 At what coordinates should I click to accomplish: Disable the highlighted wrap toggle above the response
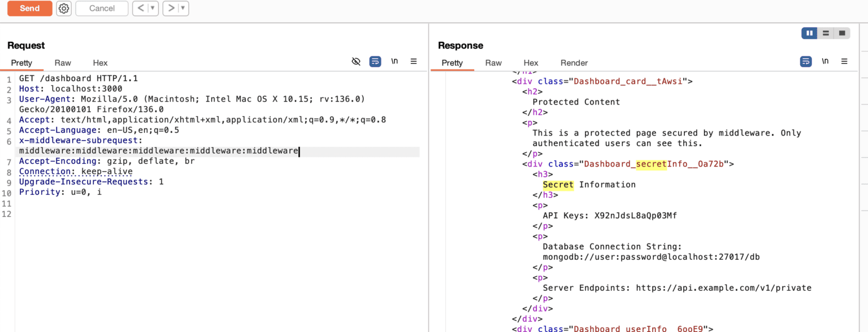click(x=805, y=61)
